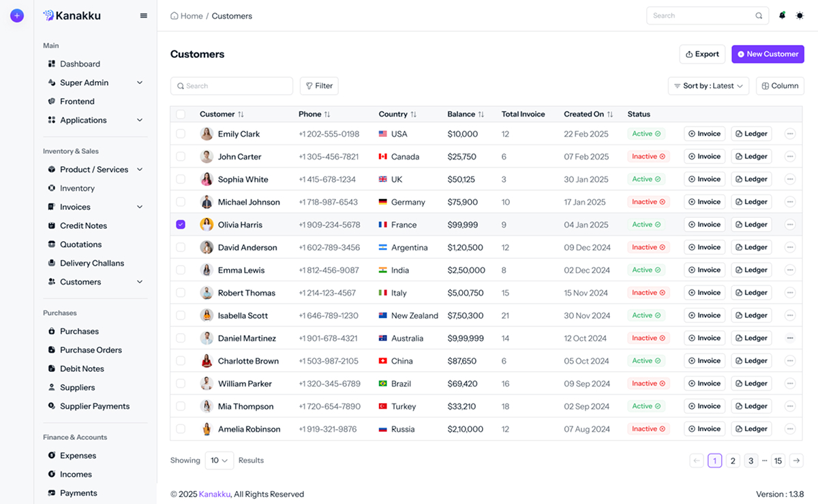This screenshot has width=818, height=504.
Task: Uncheck Olivia Harris's row checkbox
Action: coord(181,224)
